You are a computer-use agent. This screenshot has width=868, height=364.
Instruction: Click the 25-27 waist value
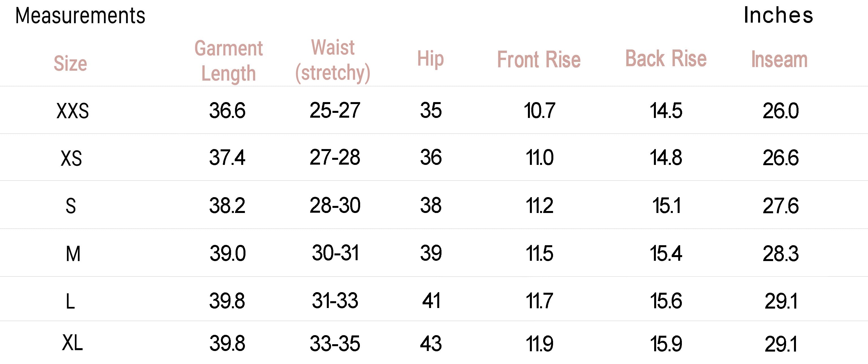tap(335, 110)
